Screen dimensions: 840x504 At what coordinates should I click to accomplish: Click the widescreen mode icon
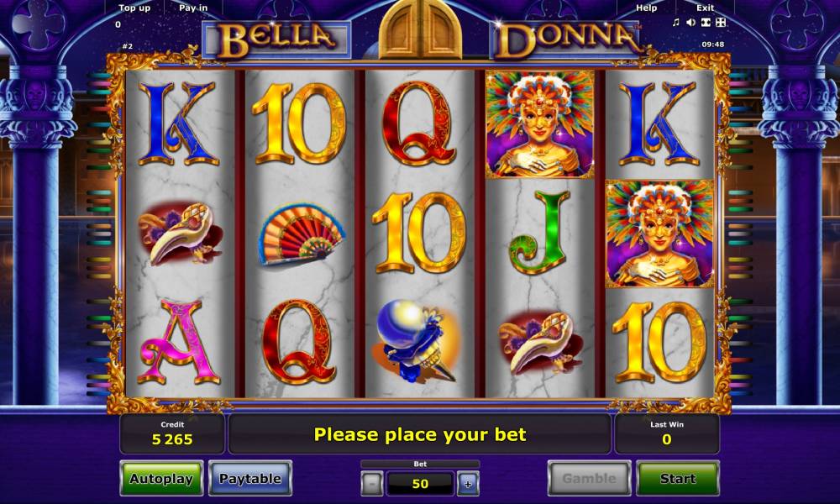pyautogui.click(x=706, y=22)
